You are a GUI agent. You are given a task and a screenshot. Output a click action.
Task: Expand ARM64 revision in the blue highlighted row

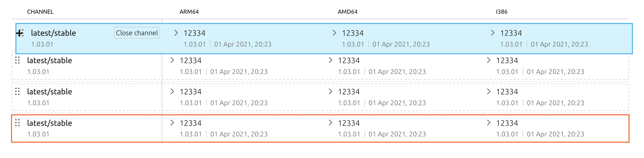pos(176,33)
